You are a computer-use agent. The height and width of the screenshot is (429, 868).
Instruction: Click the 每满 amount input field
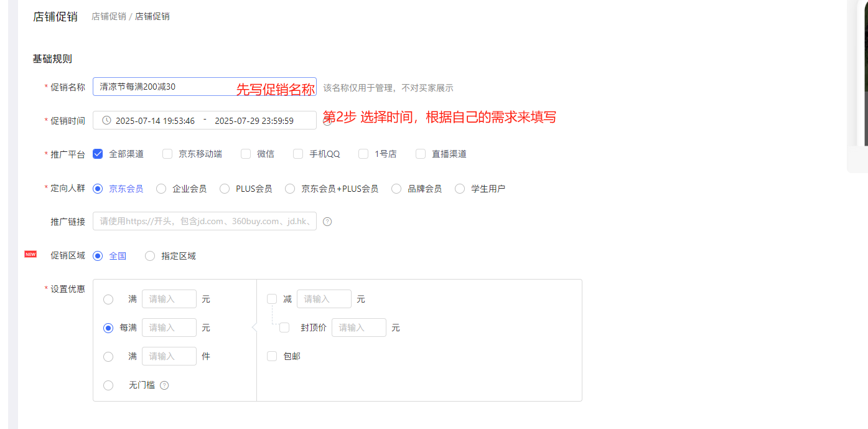(169, 328)
